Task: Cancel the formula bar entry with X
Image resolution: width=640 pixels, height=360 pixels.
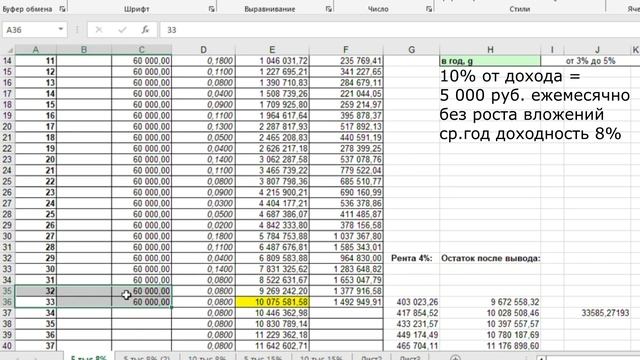Action: (99, 30)
